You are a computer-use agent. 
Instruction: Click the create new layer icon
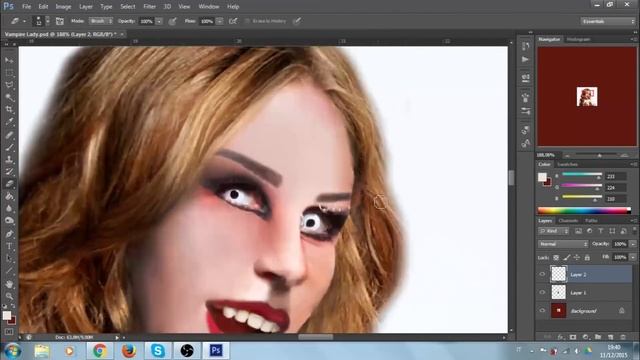tap(611, 337)
